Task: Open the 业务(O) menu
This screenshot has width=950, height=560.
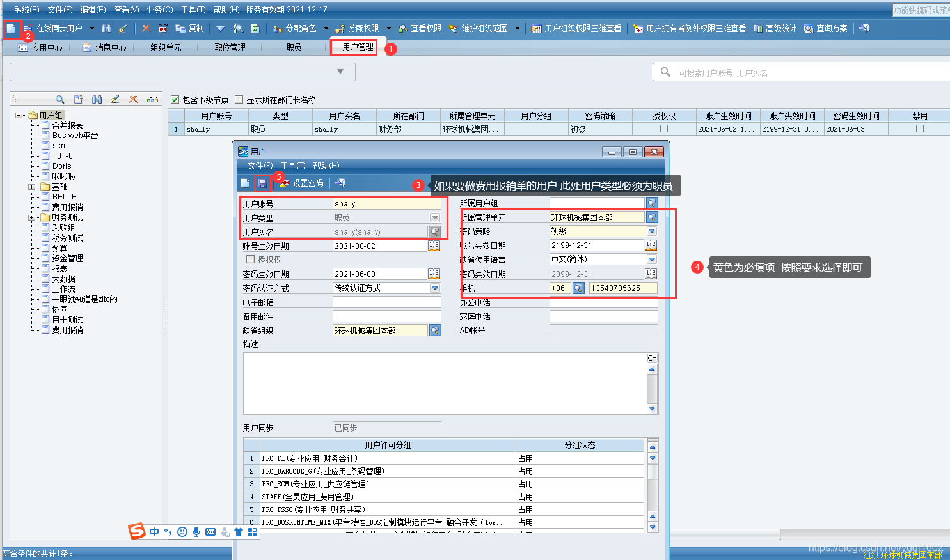Action: [x=159, y=10]
